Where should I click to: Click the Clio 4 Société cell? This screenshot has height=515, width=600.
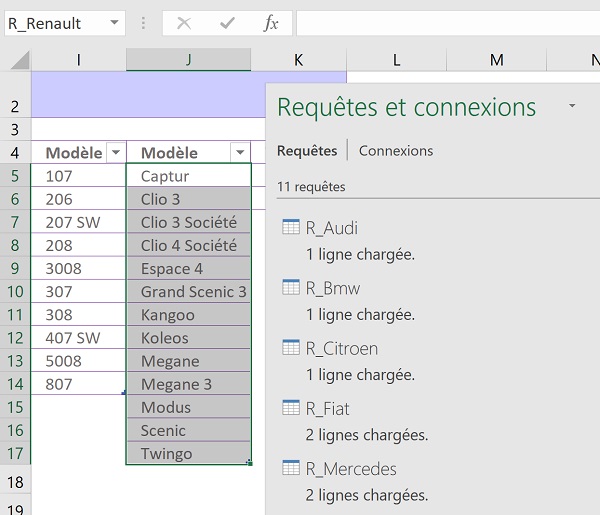[x=189, y=245]
